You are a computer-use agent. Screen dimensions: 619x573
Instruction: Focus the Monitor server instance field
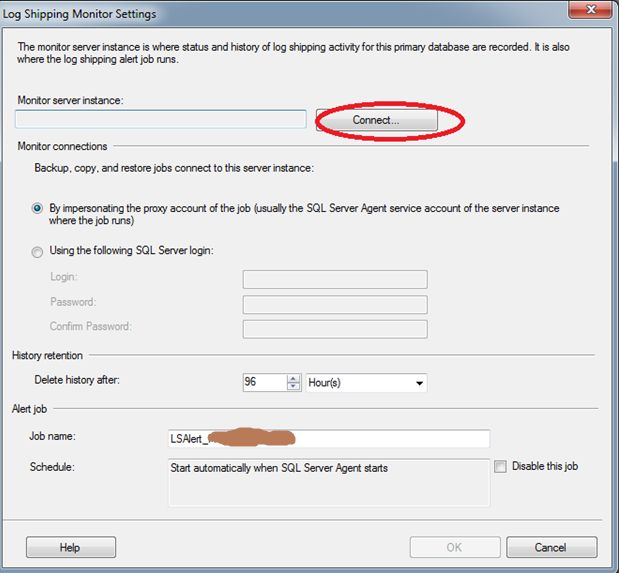click(161, 119)
